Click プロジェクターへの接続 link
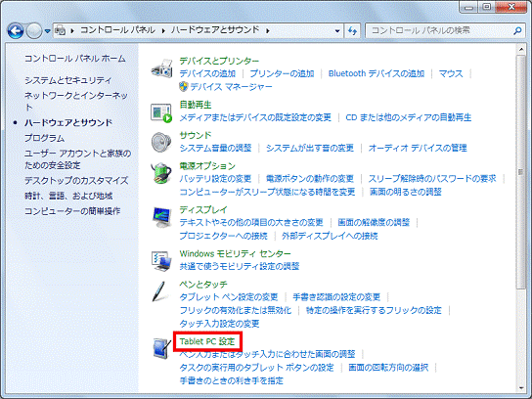Image resolution: width=532 pixels, height=399 pixels. [223, 236]
